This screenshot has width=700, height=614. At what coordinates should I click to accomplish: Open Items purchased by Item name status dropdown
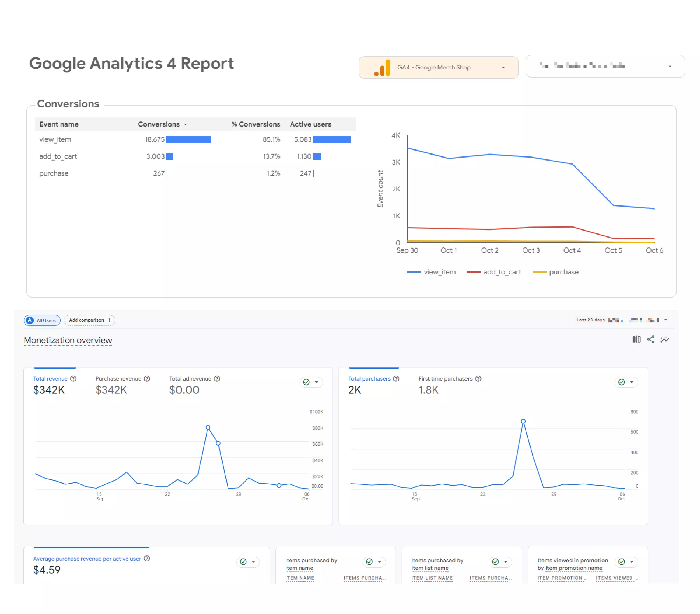point(374,561)
